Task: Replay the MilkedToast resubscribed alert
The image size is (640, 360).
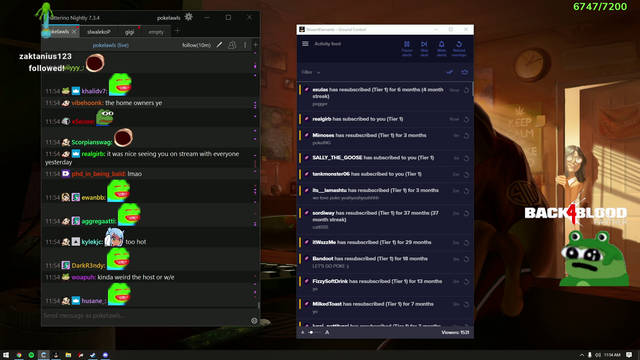Action: (466, 304)
